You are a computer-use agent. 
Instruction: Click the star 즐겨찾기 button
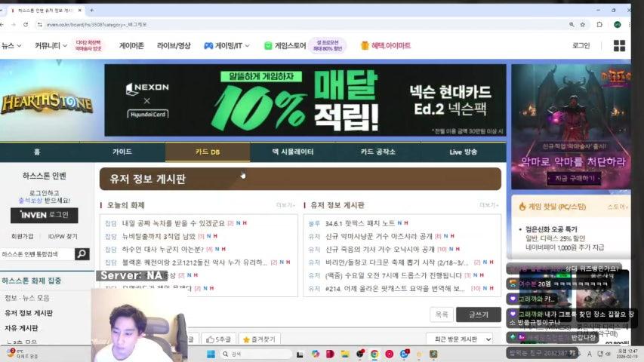point(260,339)
